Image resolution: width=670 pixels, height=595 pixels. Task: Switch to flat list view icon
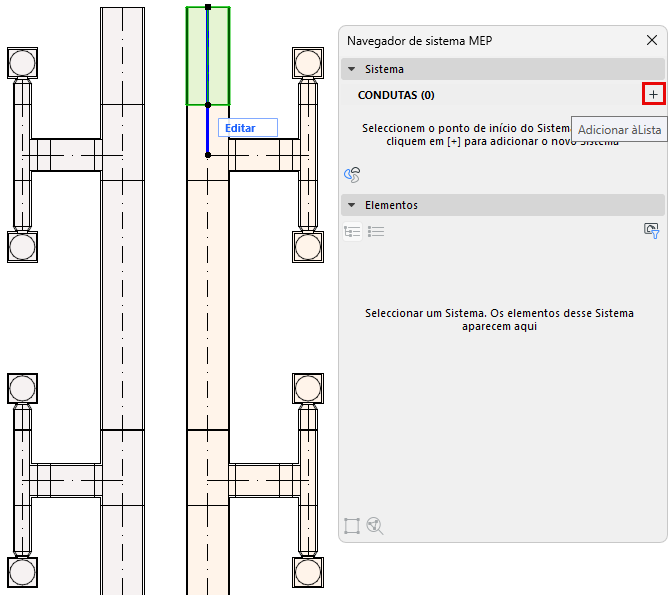[376, 232]
